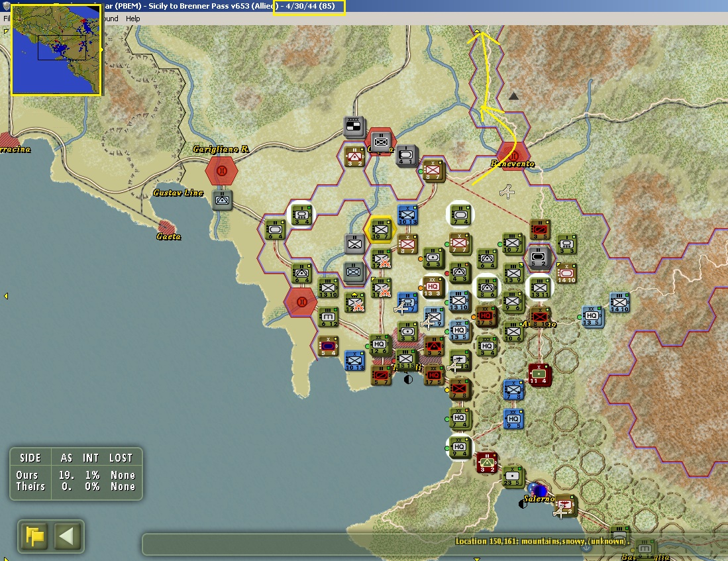Select the green brigade unit 23 5

click(x=513, y=476)
